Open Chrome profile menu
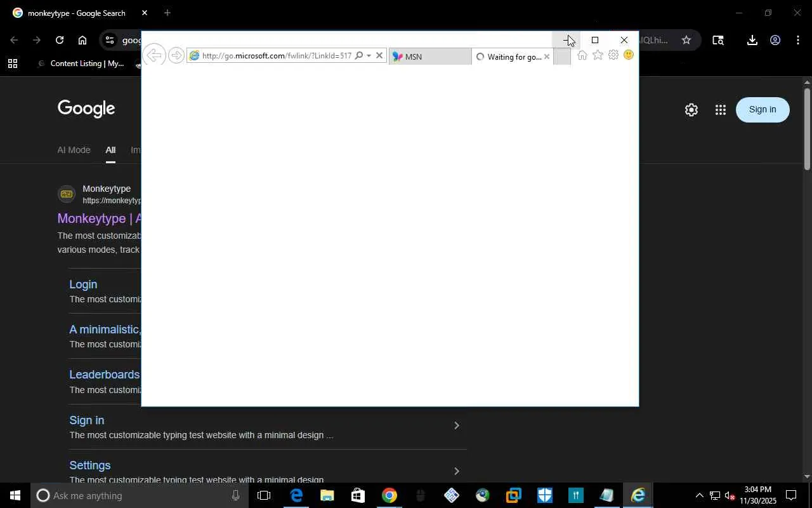812x508 pixels. tap(775, 40)
